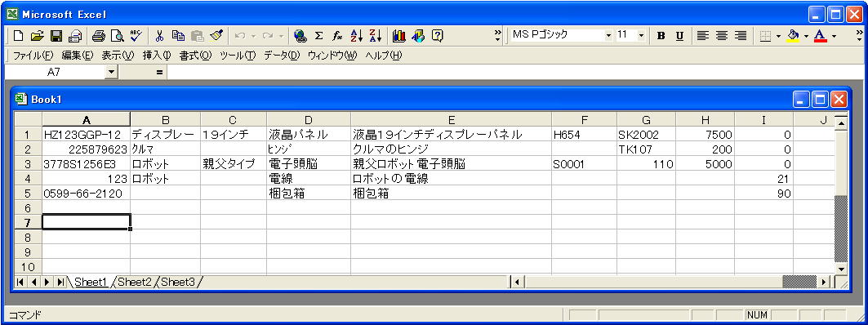This screenshot has width=868, height=325.
Task: Center the cell text
Action: [721, 36]
